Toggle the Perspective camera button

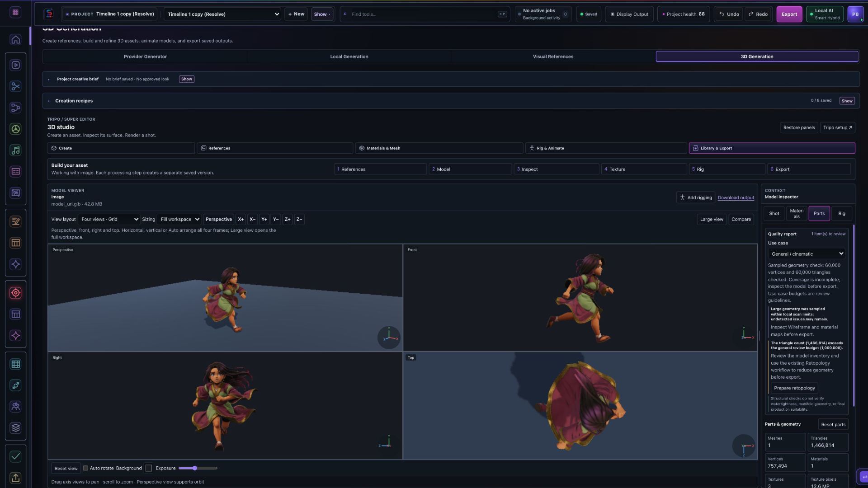click(219, 220)
